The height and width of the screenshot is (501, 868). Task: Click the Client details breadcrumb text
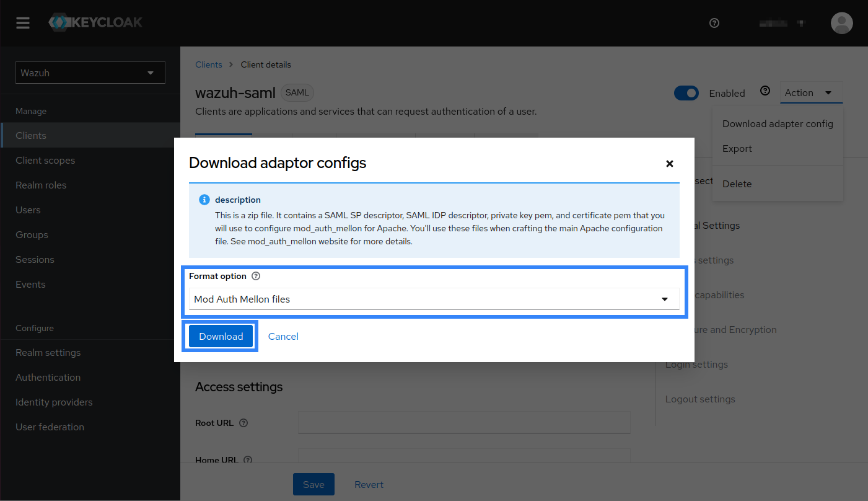(266, 64)
